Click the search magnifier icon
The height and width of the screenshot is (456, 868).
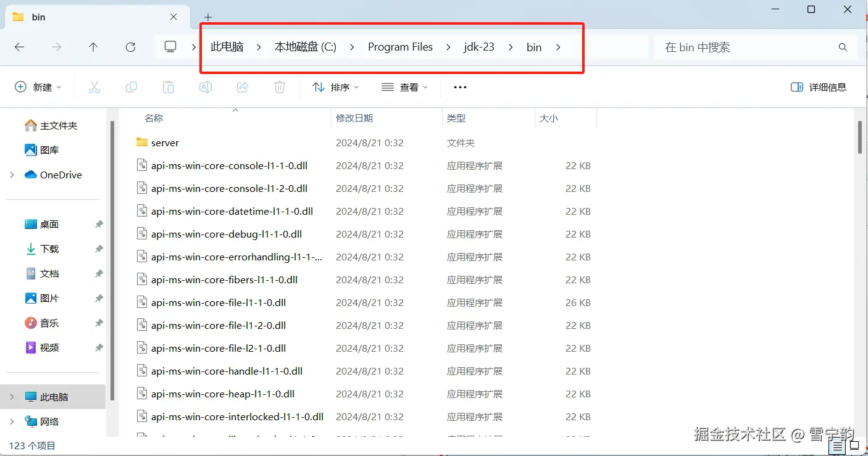(843, 48)
